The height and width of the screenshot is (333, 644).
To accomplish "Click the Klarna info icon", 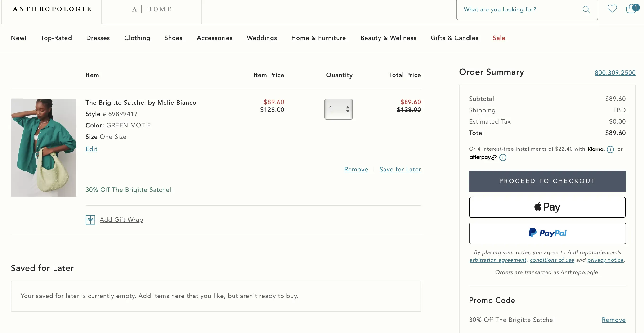I will click(x=610, y=149).
